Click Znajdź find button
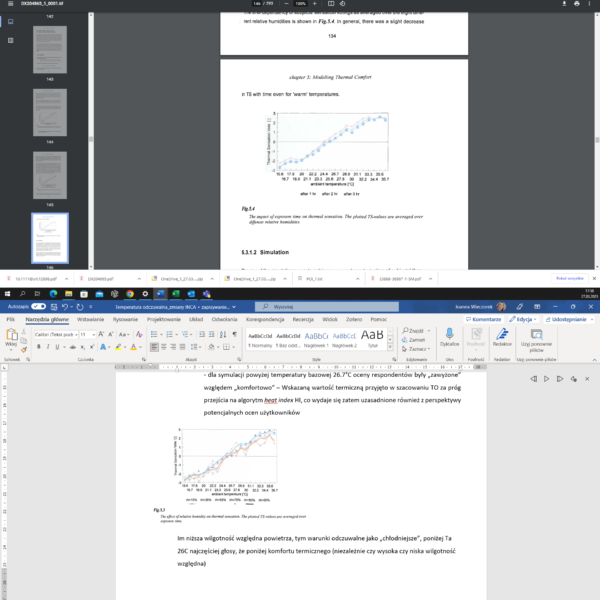 click(x=414, y=331)
